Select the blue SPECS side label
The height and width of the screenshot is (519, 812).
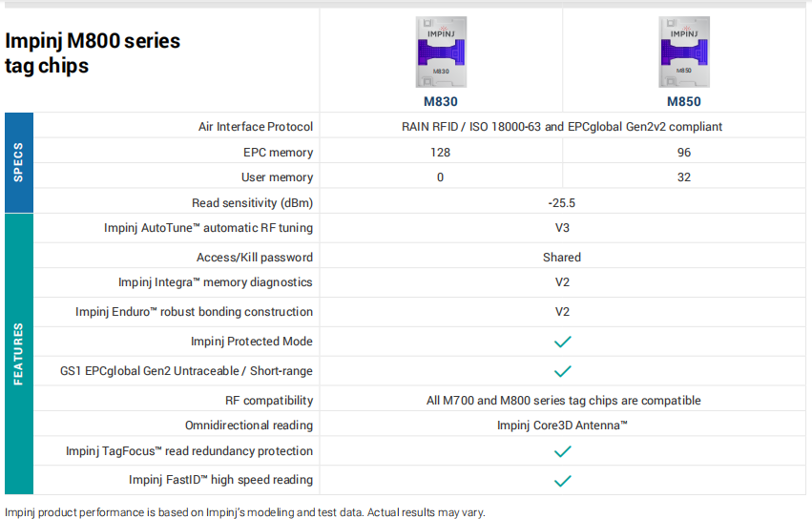(x=19, y=162)
